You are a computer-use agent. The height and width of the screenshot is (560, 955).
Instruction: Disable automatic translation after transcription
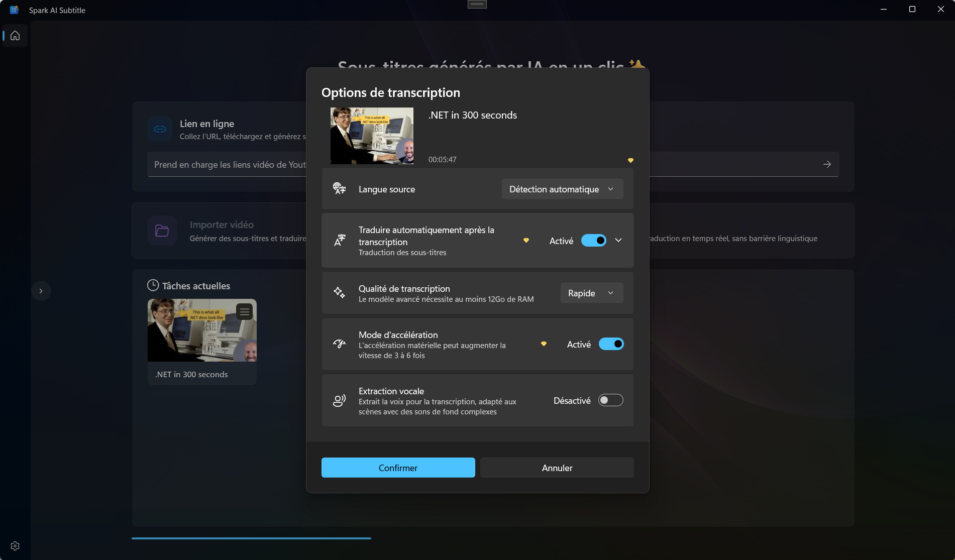(593, 240)
